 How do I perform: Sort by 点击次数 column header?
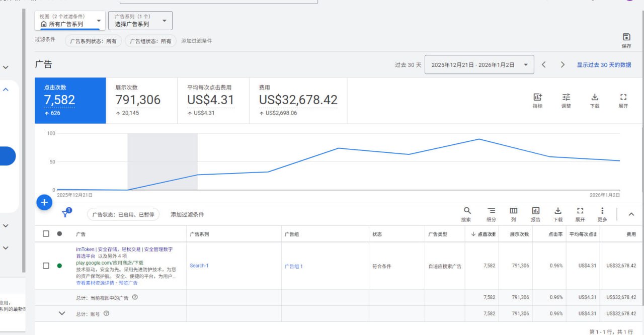(x=484, y=234)
